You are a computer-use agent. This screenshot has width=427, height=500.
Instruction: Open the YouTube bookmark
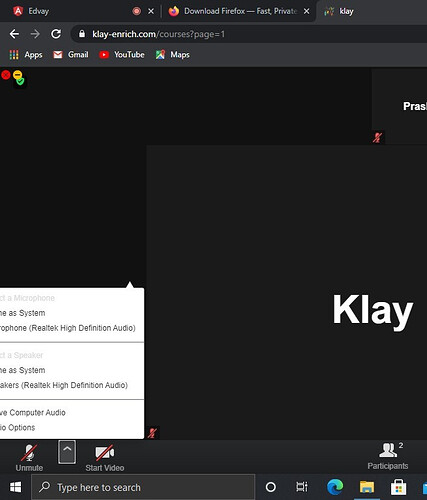(122, 55)
